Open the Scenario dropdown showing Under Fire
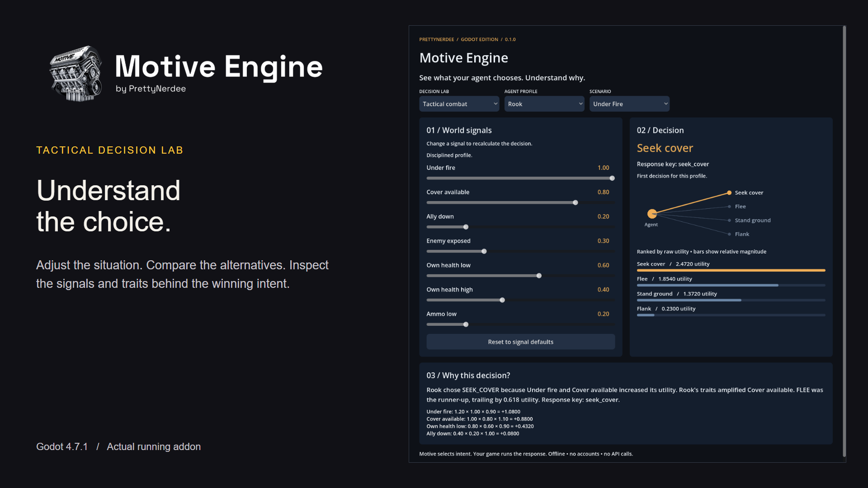868x488 pixels. coord(629,104)
